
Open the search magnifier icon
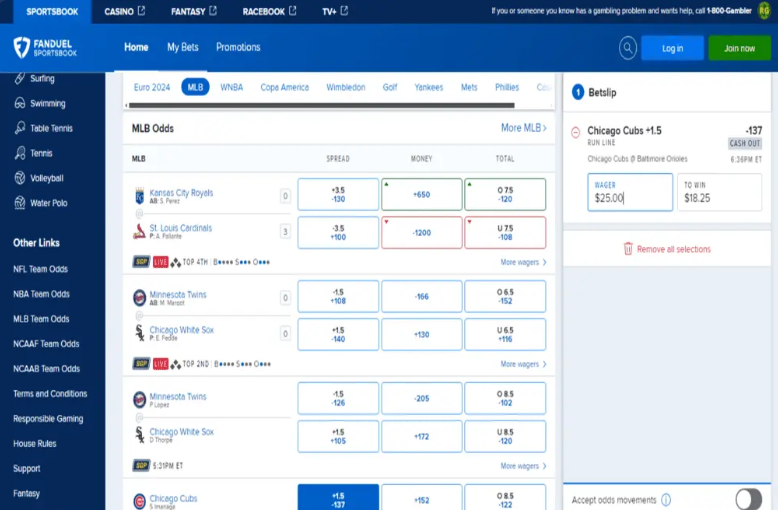[628, 48]
